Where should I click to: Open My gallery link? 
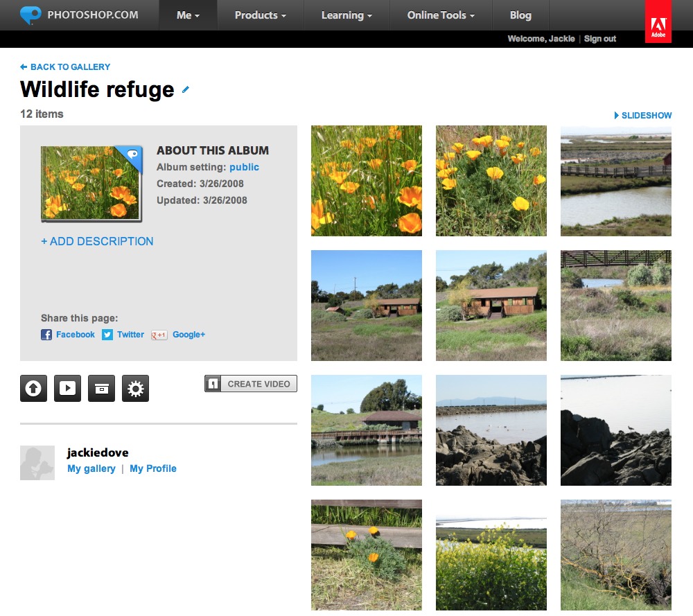tap(91, 468)
